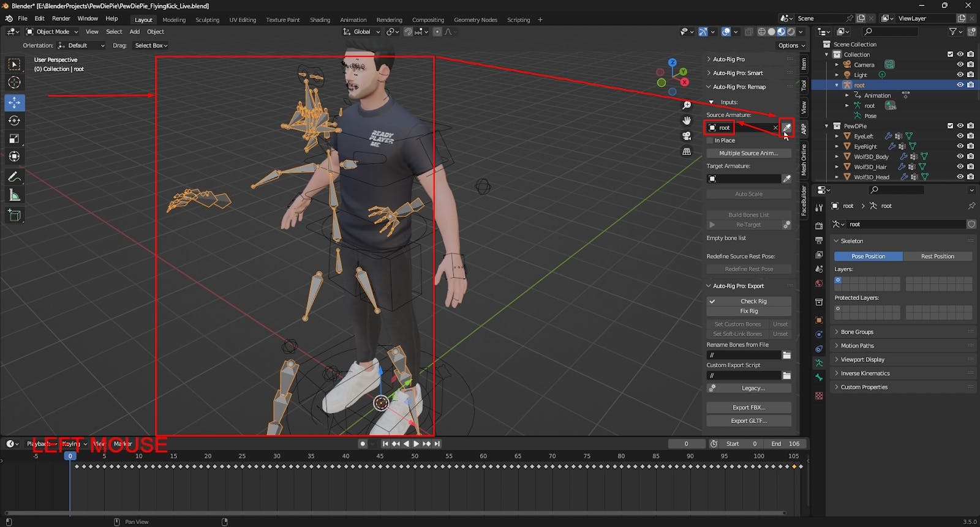Click Multiple Source Anim button
The width and height of the screenshot is (980, 527).
748,154
